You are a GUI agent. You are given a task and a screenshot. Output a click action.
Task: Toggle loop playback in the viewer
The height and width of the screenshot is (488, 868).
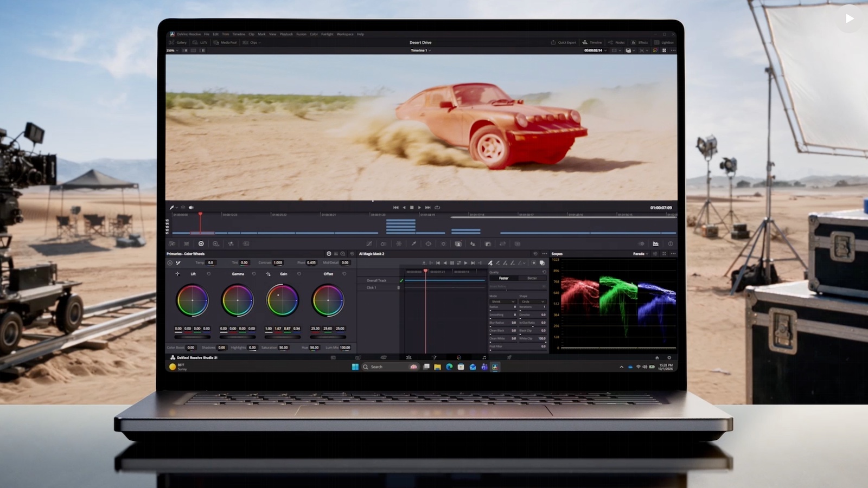[437, 208]
